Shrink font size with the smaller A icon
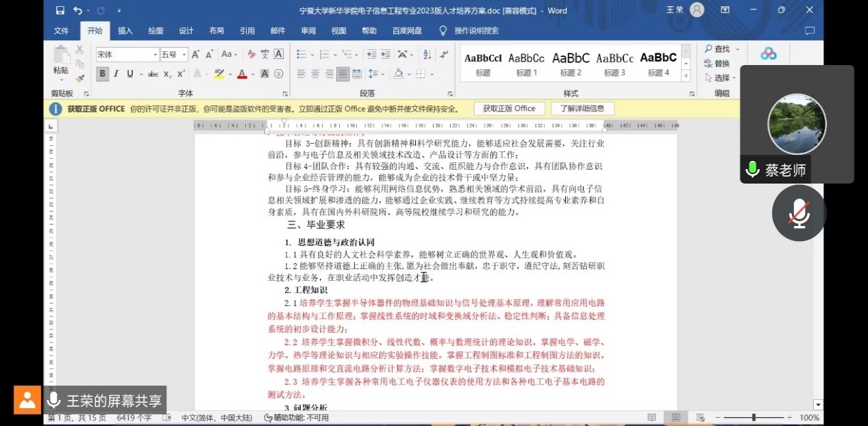Screen dimensions: 868x426 pyautogui.click(x=208, y=54)
